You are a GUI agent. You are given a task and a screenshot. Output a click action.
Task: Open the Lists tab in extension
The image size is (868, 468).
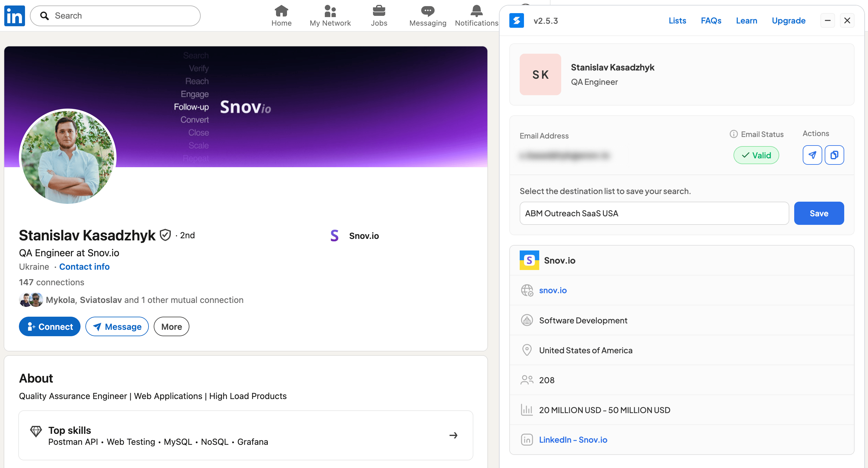(x=677, y=20)
